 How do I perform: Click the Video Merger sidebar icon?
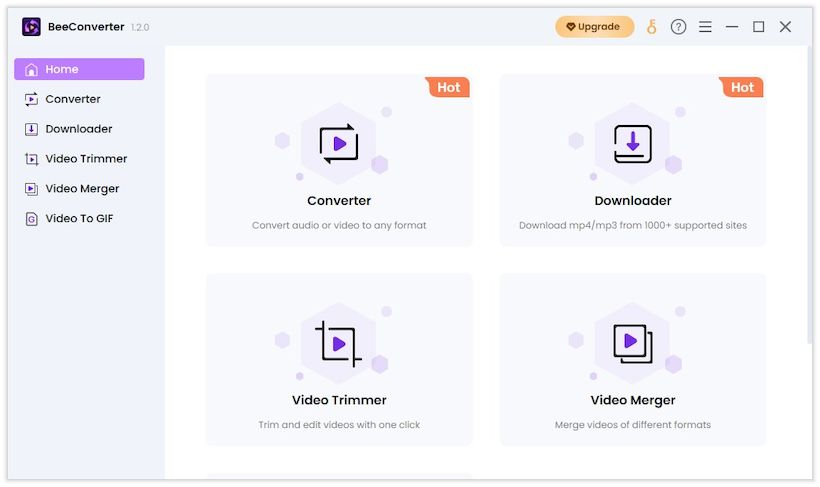(31, 189)
